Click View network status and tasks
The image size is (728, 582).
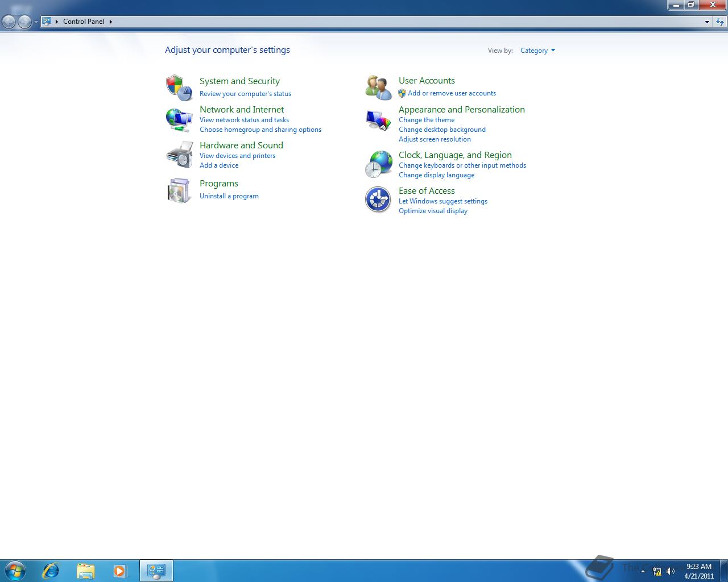coord(244,120)
